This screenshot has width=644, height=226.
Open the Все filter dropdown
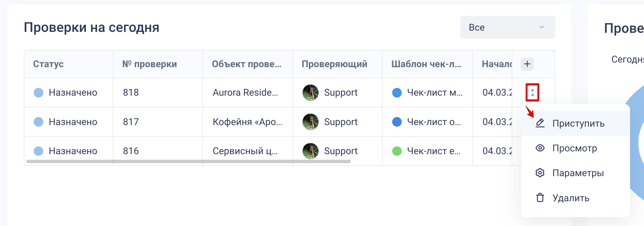(507, 27)
